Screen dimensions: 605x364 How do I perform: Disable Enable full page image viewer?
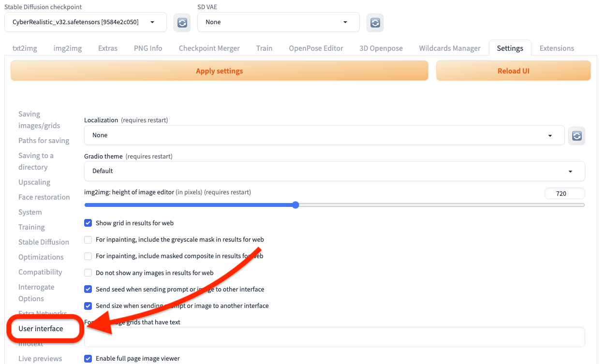88,359
